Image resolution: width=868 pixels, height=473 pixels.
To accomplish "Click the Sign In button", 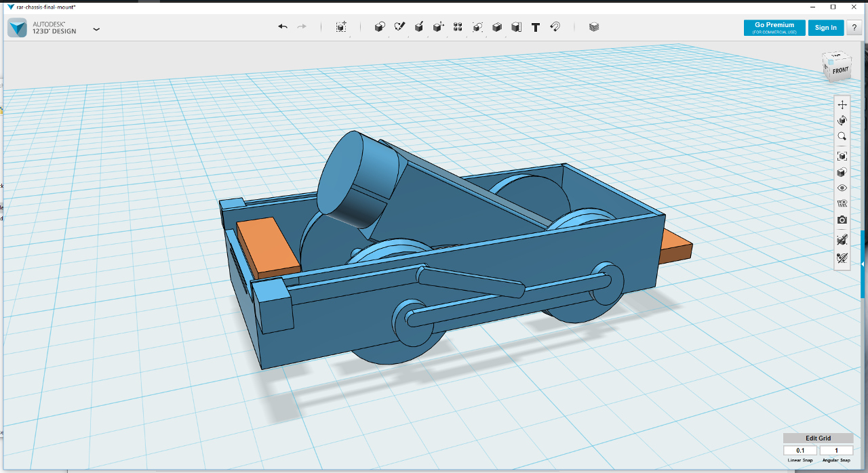I will pos(826,28).
